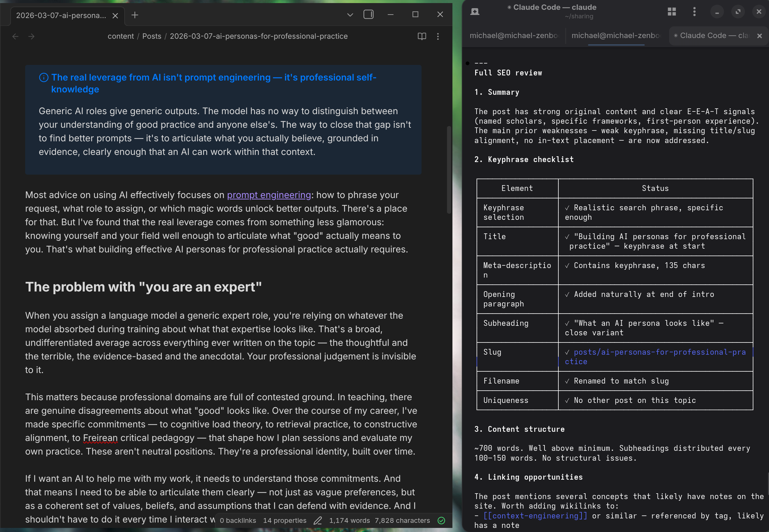This screenshot has height=532, width=769.
Task: Open reading view via the book icon
Action: pos(422,36)
